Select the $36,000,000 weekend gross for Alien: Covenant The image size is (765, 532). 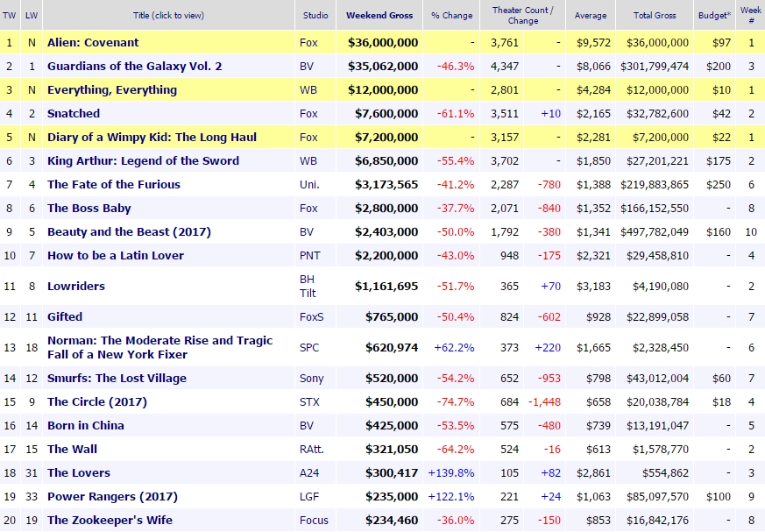(x=383, y=42)
